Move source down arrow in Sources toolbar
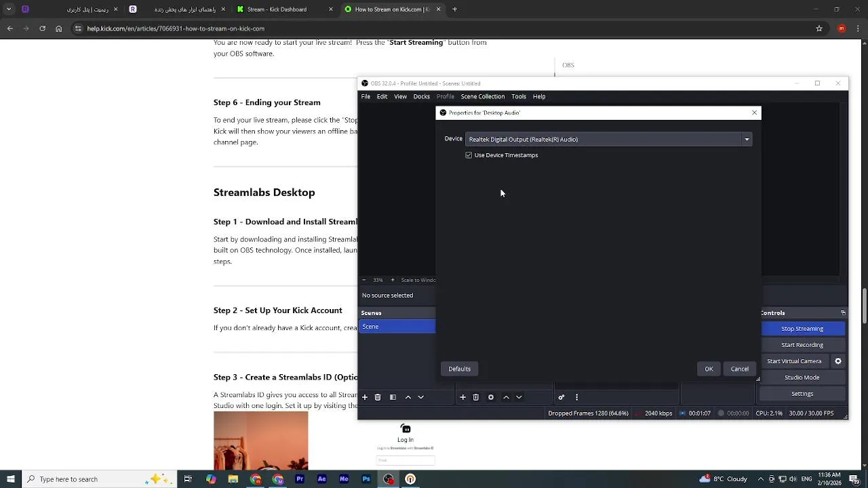Viewport: 868px width, 488px height. (519, 397)
